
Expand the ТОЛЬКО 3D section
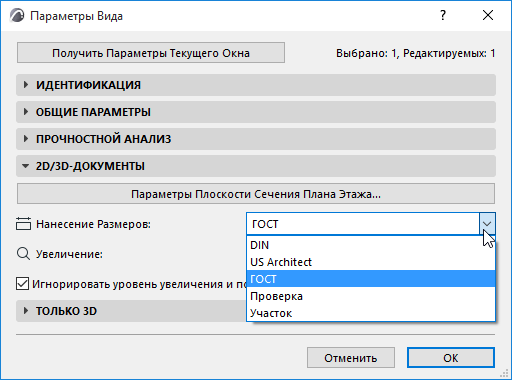point(132,311)
